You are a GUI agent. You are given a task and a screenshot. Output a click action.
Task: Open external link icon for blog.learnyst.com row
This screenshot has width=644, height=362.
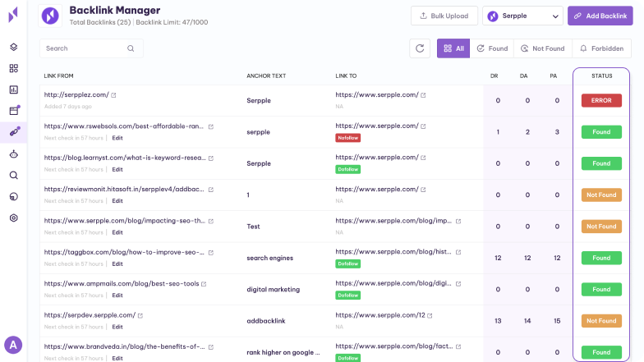tap(210, 158)
